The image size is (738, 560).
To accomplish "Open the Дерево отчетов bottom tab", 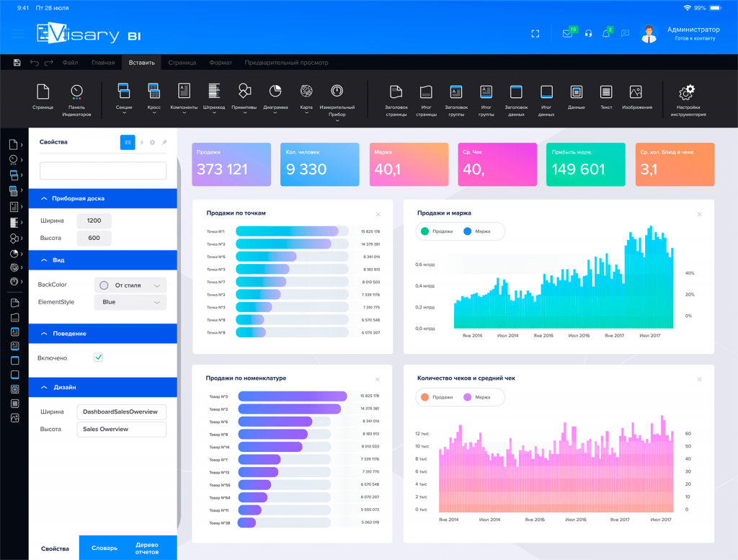I will tap(147, 548).
